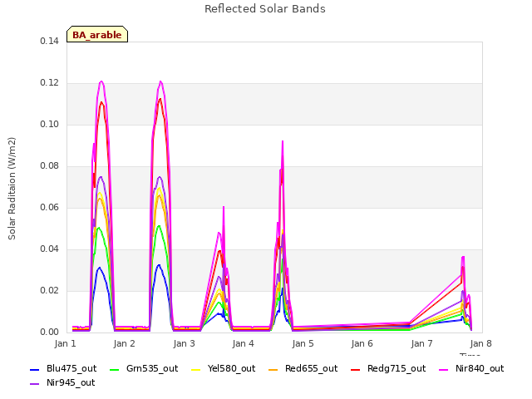Click the Solar Raditaion (W/m2) axis label
The width and height of the screenshot is (532, 399).
point(12,189)
